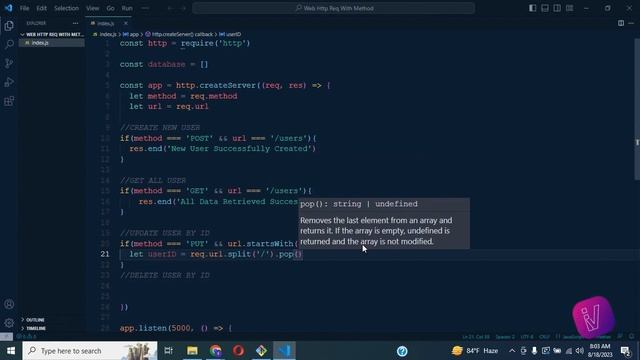The height and width of the screenshot is (360, 640).
Task: Open the View menu
Action: pos(93,8)
